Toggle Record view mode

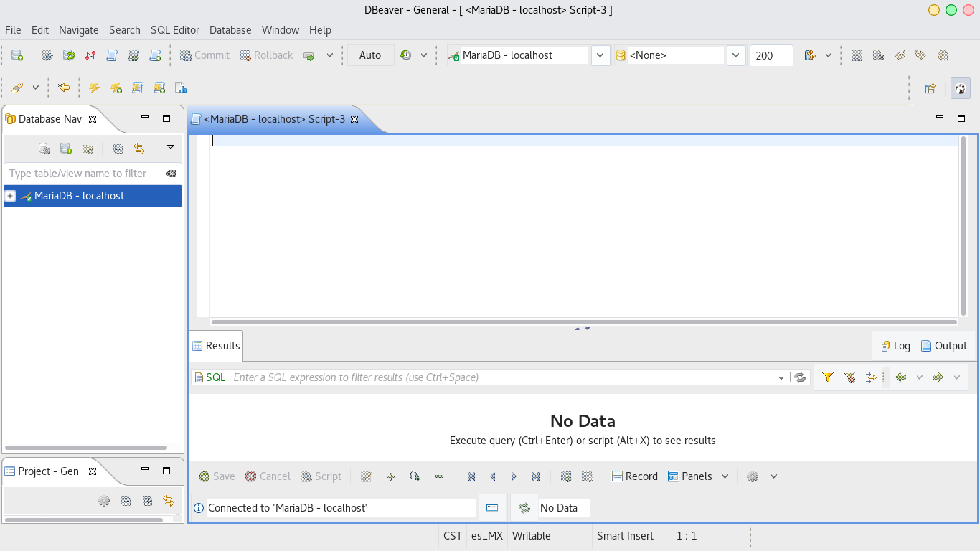click(634, 476)
